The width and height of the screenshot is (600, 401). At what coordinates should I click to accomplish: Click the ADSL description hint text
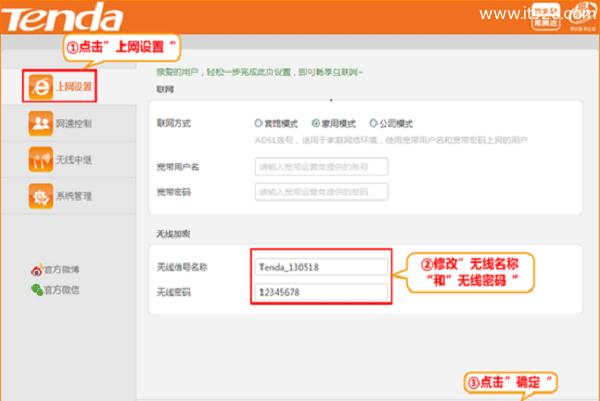[x=391, y=140]
